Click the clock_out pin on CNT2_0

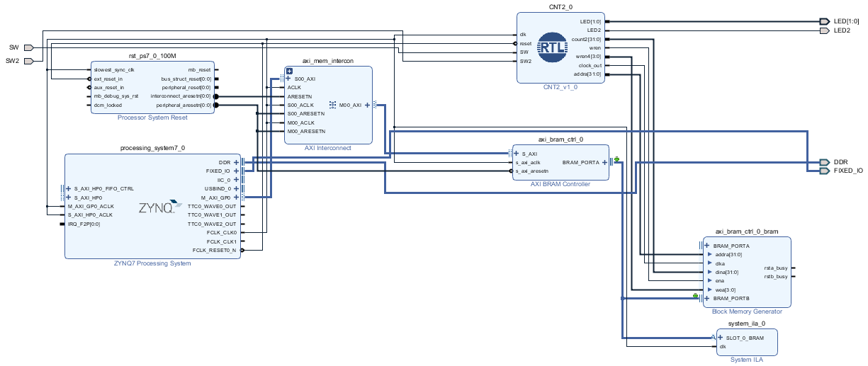pyautogui.click(x=590, y=65)
